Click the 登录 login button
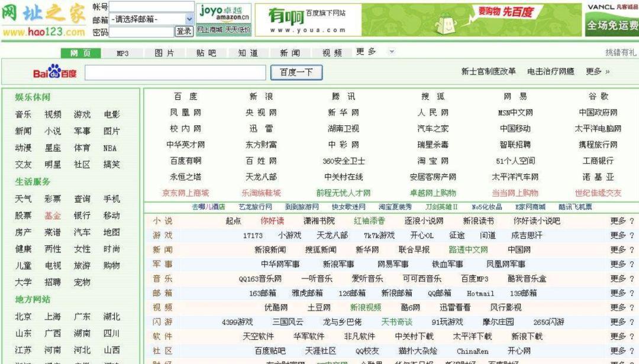 pyautogui.click(x=184, y=31)
